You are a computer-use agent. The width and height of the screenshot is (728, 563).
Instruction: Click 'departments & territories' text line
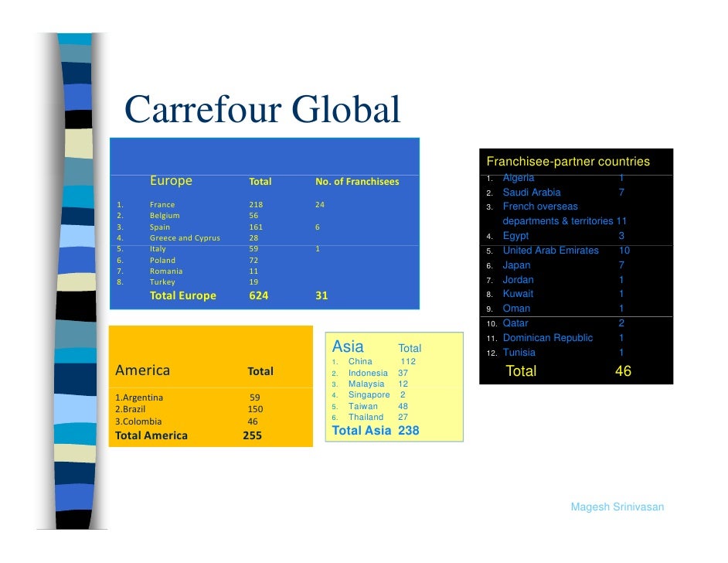click(x=558, y=221)
